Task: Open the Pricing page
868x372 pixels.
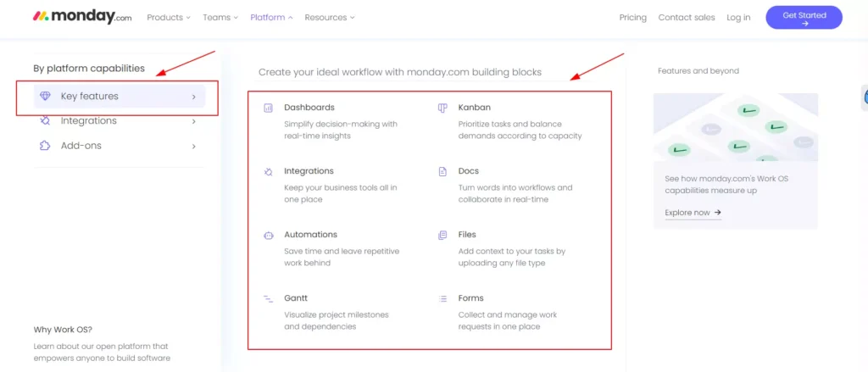Action: (632, 17)
